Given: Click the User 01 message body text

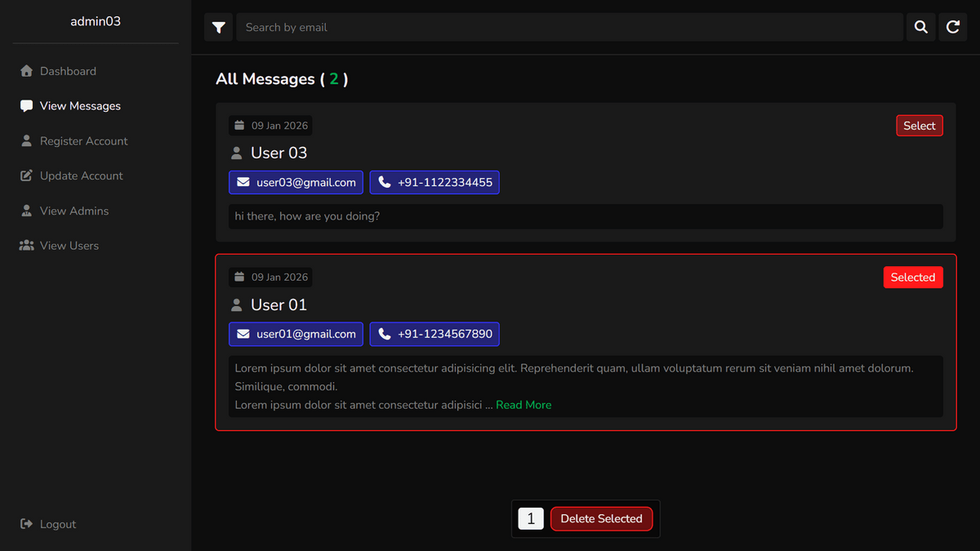Looking at the screenshot, I should tap(572, 378).
